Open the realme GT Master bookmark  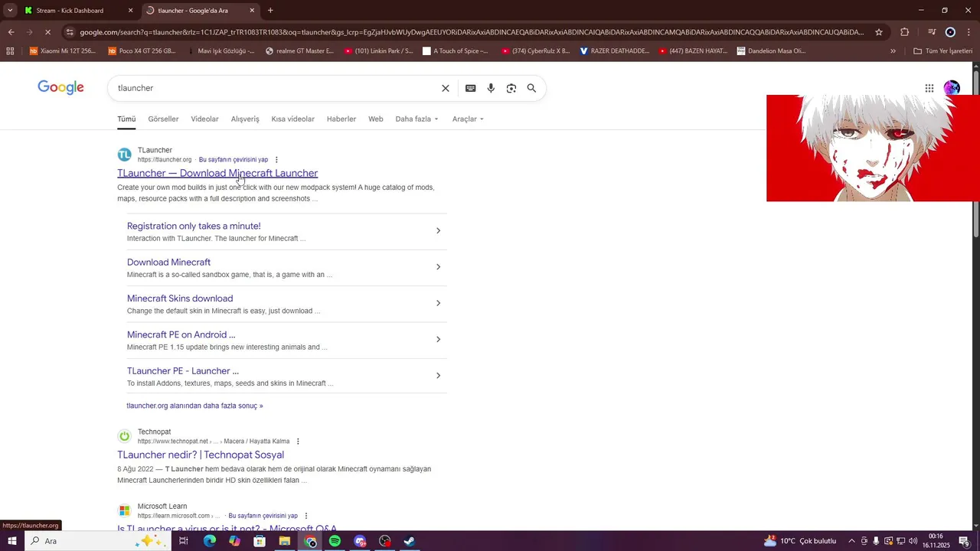tap(299, 51)
